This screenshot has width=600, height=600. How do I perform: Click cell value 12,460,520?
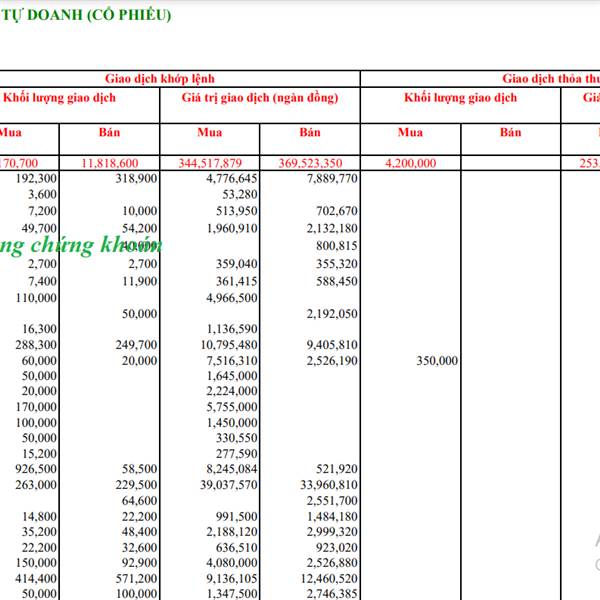tap(329, 579)
